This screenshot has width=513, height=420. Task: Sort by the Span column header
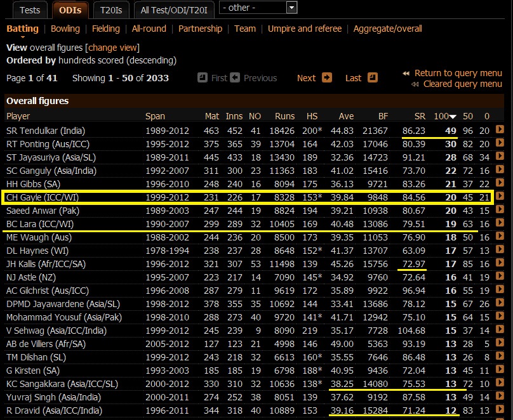(155, 116)
